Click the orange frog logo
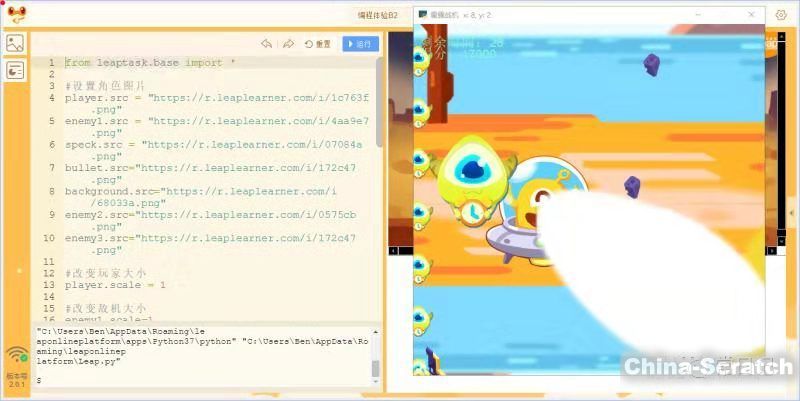Viewport: 800px width, 401px height. (x=15, y=14)
